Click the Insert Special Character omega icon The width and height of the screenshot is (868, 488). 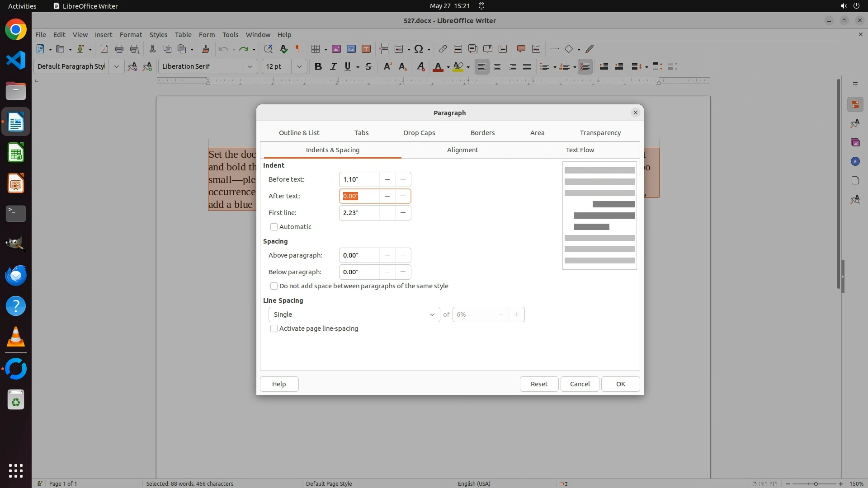419,49
